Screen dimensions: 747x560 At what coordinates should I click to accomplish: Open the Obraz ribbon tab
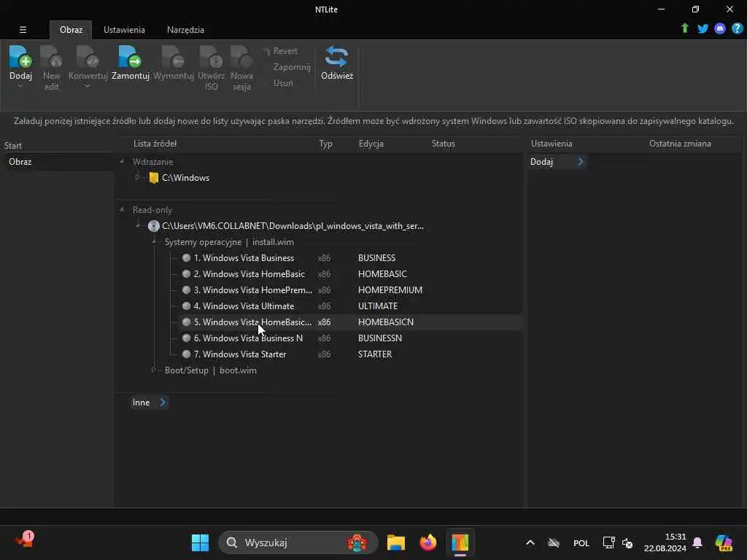[71, 29]
